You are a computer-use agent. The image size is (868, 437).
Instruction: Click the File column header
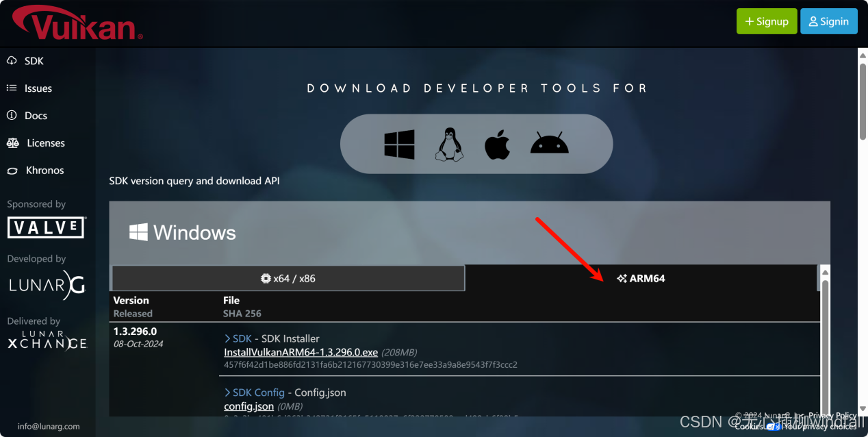(x=231, y=300)
